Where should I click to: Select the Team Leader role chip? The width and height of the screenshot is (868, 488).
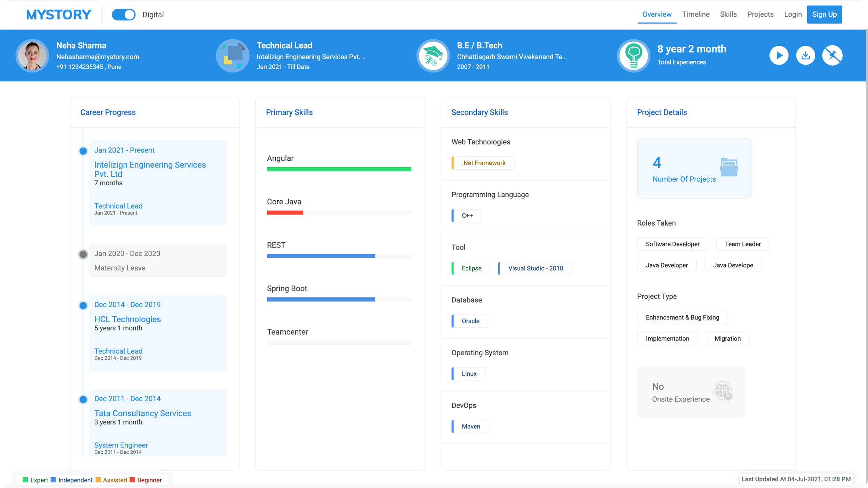click(742, 244)
